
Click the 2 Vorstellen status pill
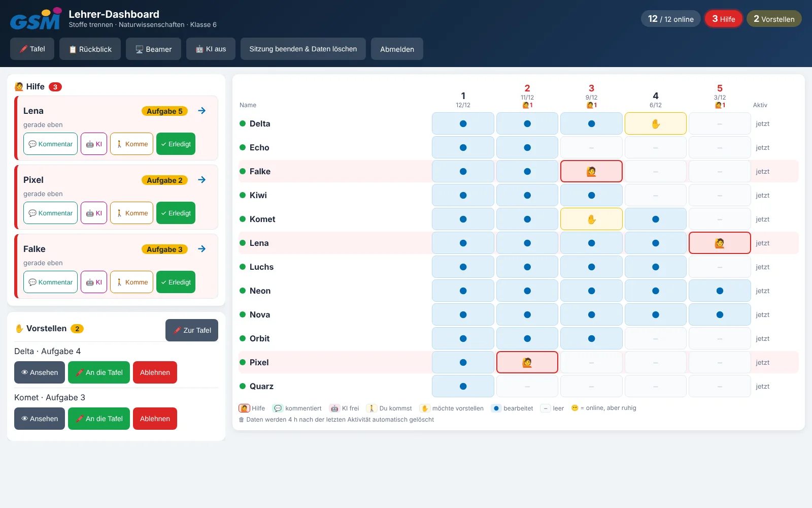[x=774, y=19]
